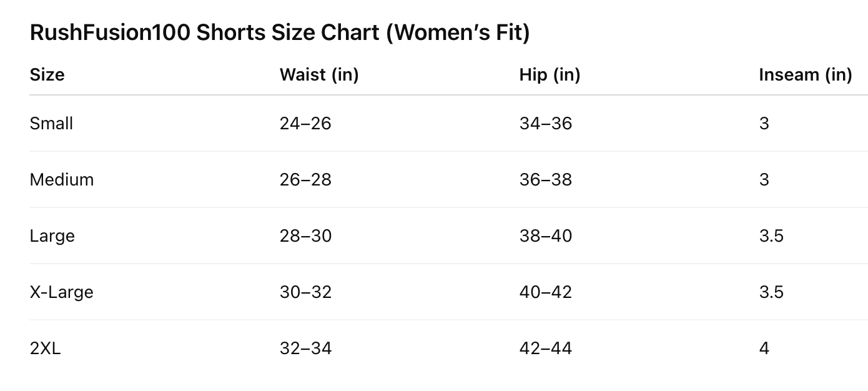Click the 42–44 hip measurement cell
The height and width of the screenshot is (391, 868).
545,349
